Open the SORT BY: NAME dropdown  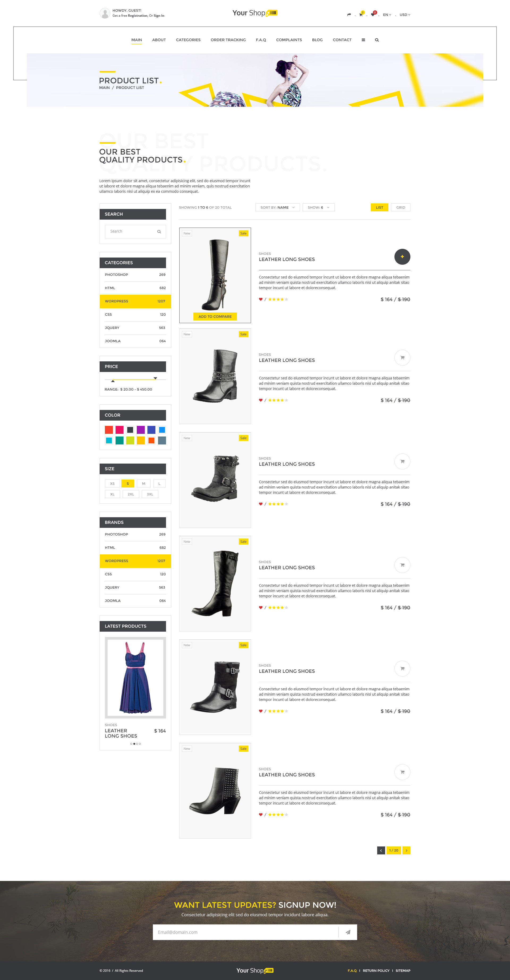pyautogui.click(x=278, y=207)
